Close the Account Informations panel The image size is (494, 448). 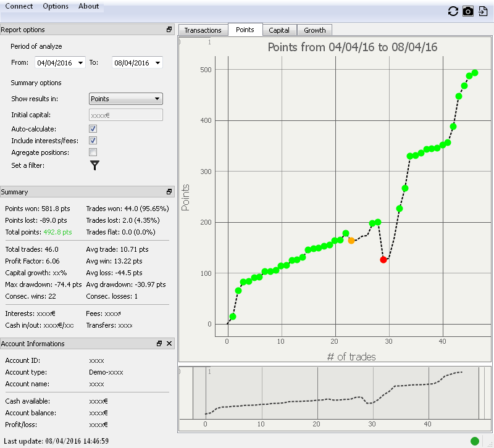[169, 344]
